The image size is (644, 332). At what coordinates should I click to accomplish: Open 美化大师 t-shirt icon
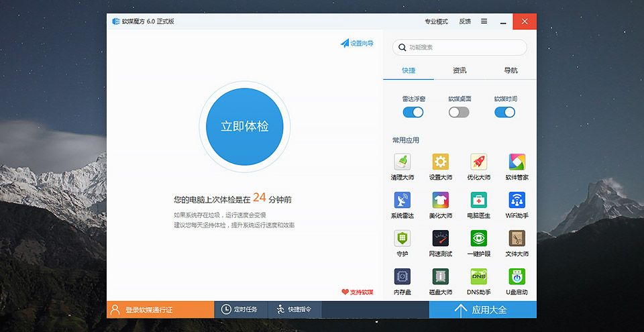click(440, 201)
